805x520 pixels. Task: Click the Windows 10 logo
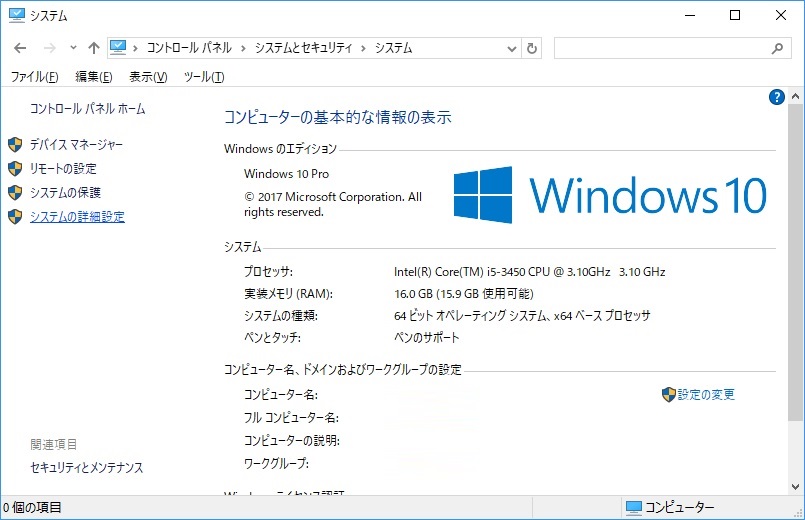610,195
